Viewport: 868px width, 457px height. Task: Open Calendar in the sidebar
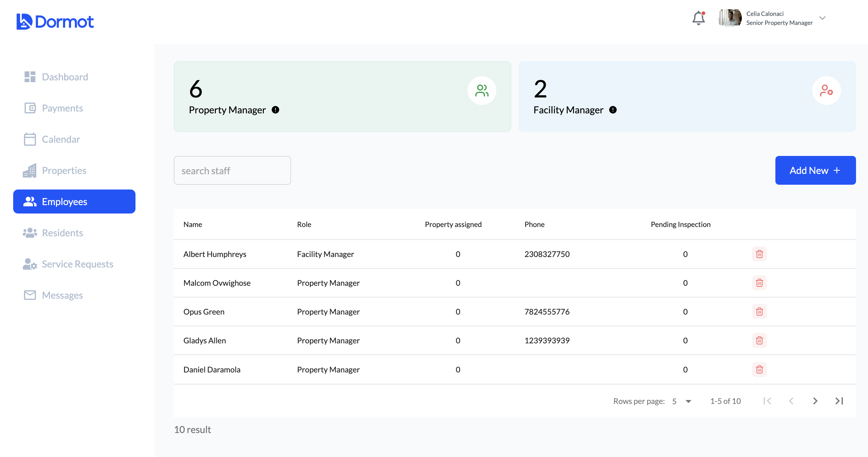click(74, 139)
